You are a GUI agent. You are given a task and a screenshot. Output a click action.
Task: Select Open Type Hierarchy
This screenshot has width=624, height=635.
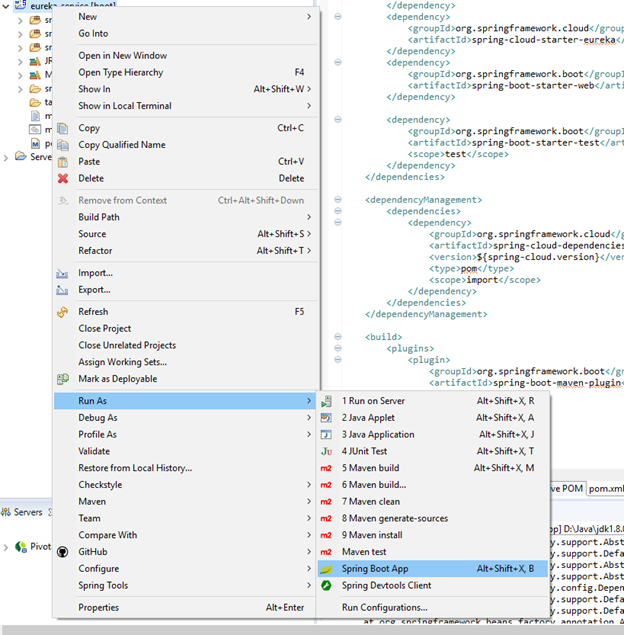[x=186, y=72]
